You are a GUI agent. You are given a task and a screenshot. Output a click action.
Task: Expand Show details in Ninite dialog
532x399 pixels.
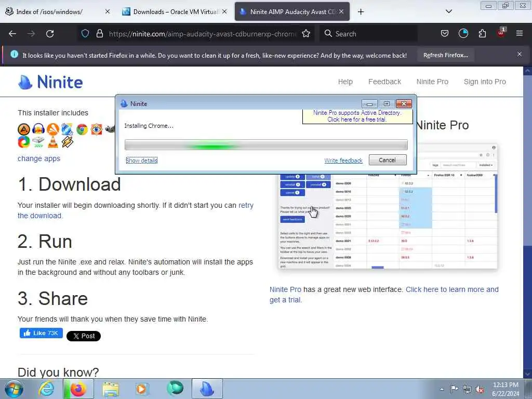(141, 160)
